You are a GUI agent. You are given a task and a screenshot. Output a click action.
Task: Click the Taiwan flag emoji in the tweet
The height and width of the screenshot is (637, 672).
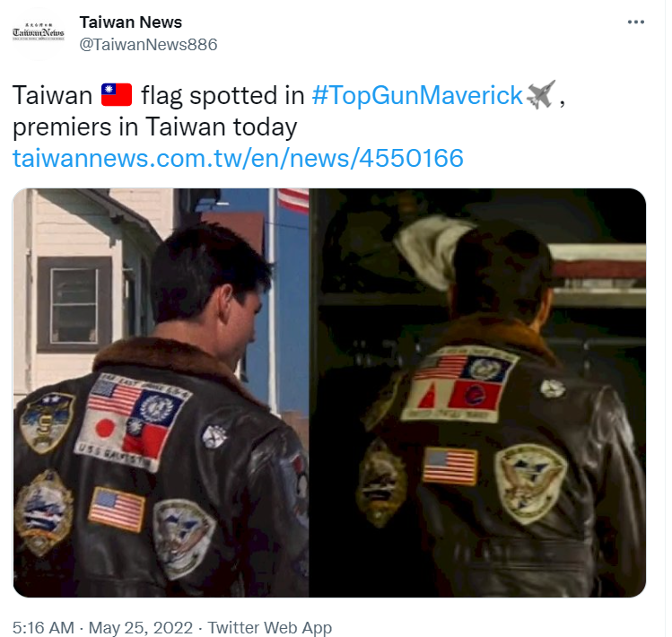pyautogui.click(x=117, y=94)
